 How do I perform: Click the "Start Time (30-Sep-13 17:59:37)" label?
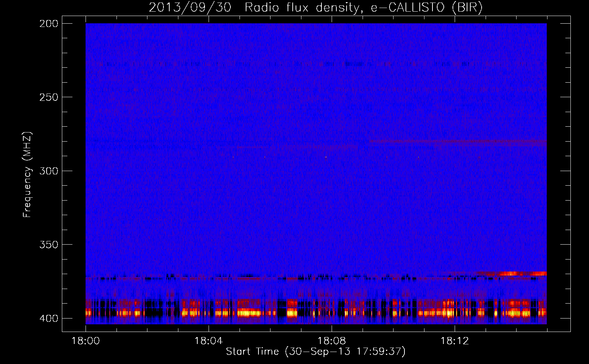[316, 352]
